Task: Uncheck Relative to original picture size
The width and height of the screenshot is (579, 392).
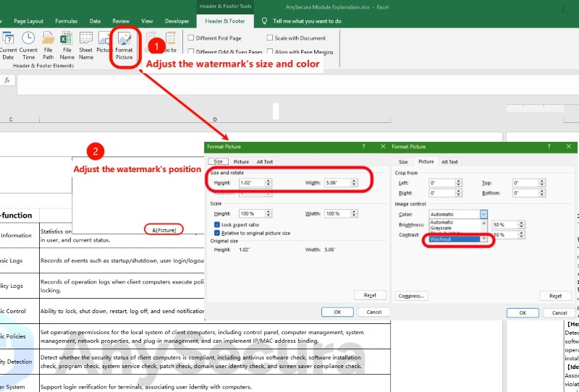Action: (x=217, y=233)
